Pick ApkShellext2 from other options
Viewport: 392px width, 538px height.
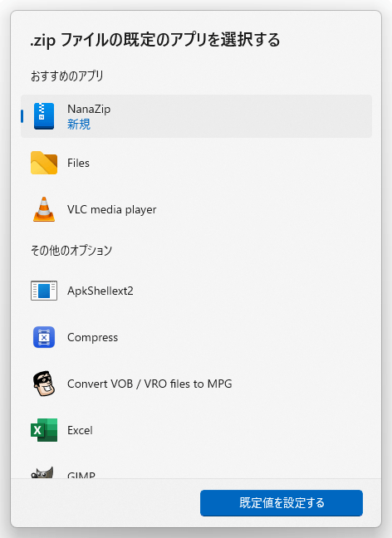click(x=196, y=291)
